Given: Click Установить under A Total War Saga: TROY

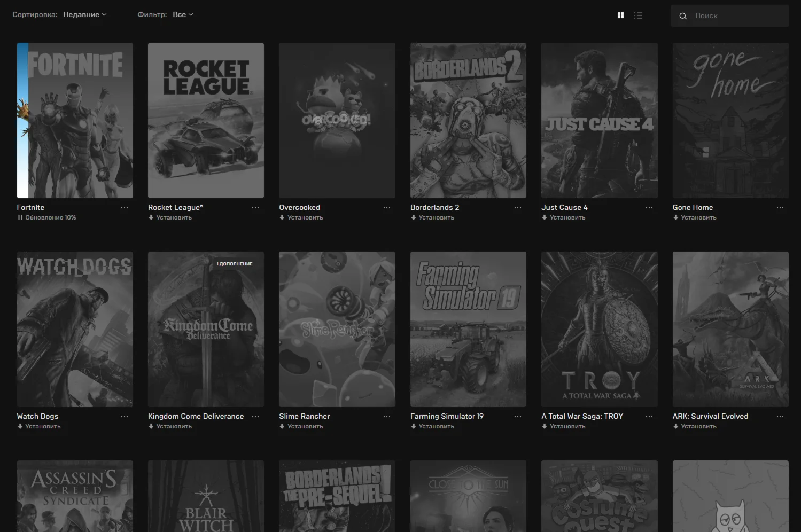Looking at the screenshot, I should tap(563, 426).
